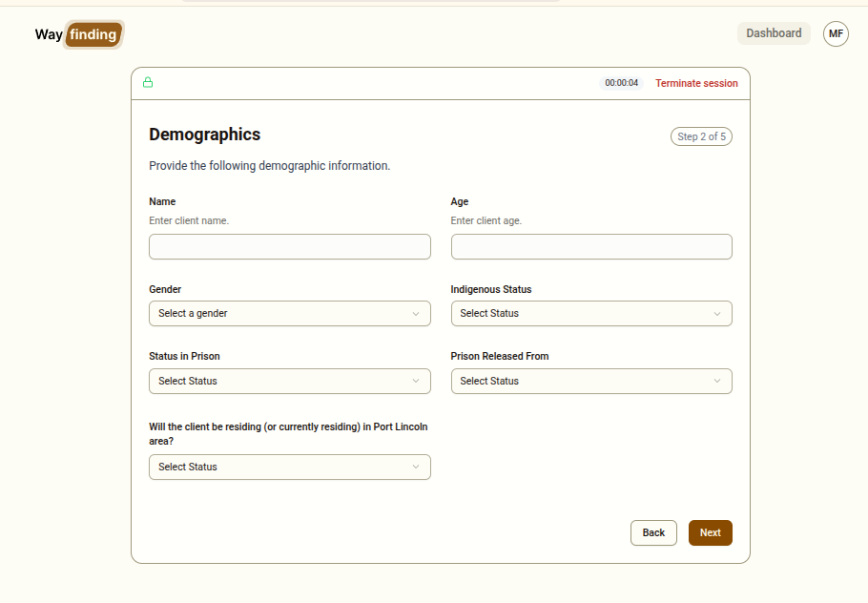Click the green padlock icon

(148, 82)
